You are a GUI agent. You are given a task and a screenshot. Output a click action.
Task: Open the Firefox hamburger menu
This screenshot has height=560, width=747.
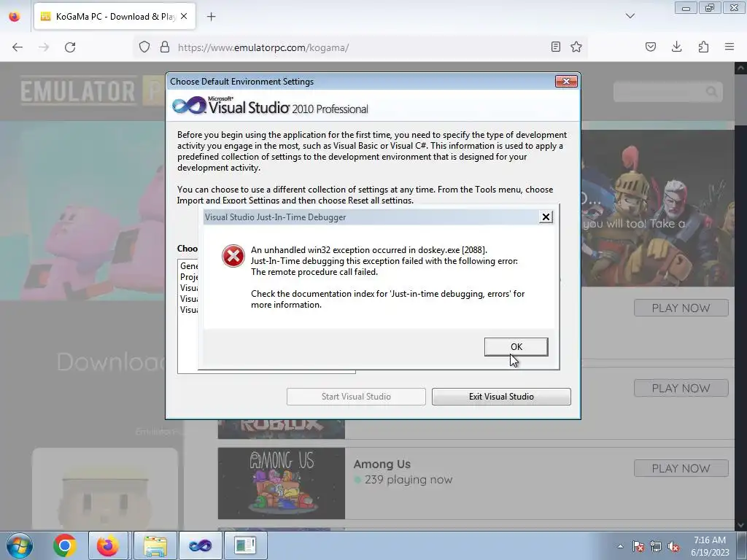729,47
